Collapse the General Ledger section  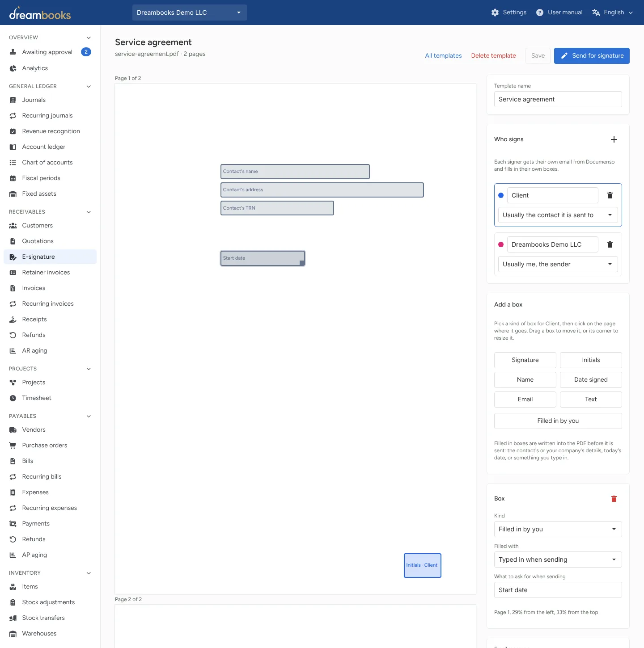(89, 86)
